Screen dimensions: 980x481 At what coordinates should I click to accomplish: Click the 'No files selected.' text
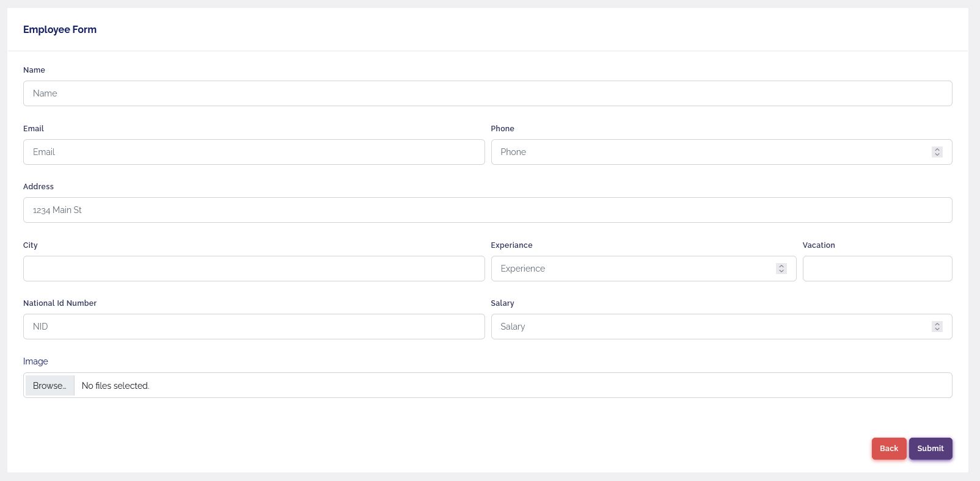(115, 386)
